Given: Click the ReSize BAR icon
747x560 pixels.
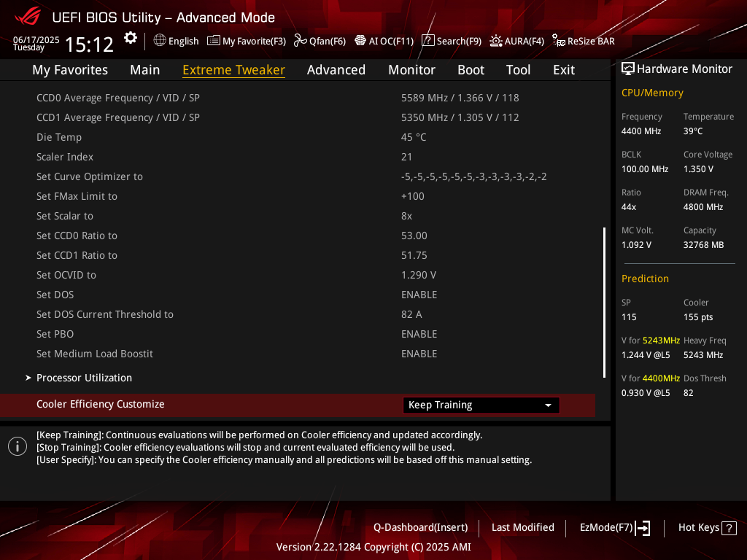Looking at the screenshot, I should click(558, 41).
